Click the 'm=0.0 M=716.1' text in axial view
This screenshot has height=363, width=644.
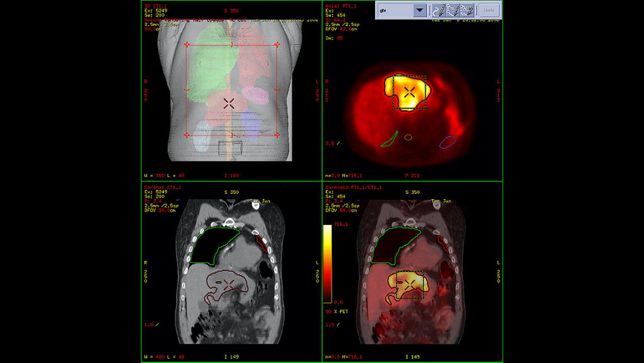point(345,175)
